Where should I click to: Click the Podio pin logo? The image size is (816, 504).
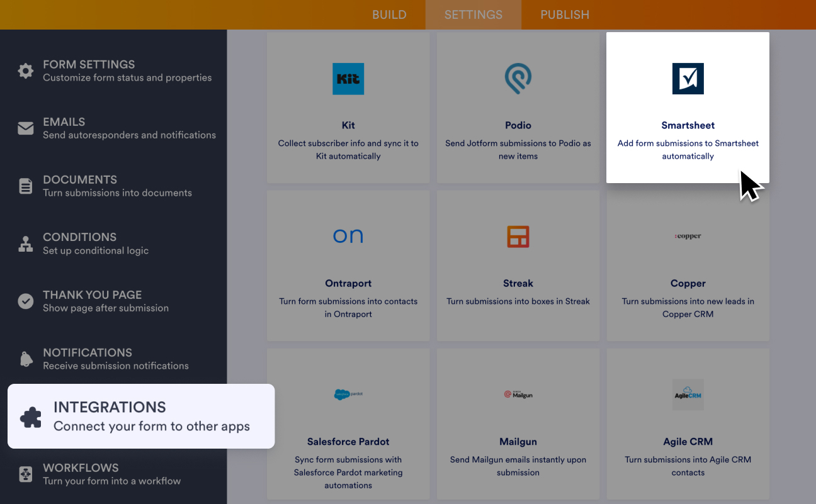pyautogui.click(x=518, y=79)
